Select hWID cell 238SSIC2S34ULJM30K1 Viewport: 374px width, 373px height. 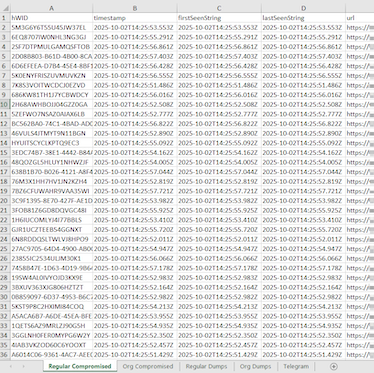point(51,258)
